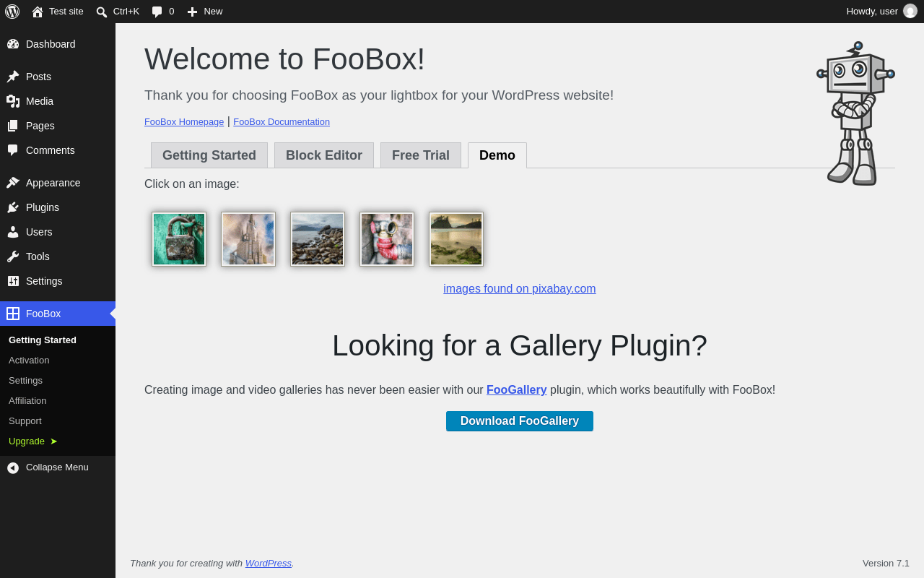The image size is (924, 578).
Task: Go to the Posts menu label
Action: [x=38, y=77]
